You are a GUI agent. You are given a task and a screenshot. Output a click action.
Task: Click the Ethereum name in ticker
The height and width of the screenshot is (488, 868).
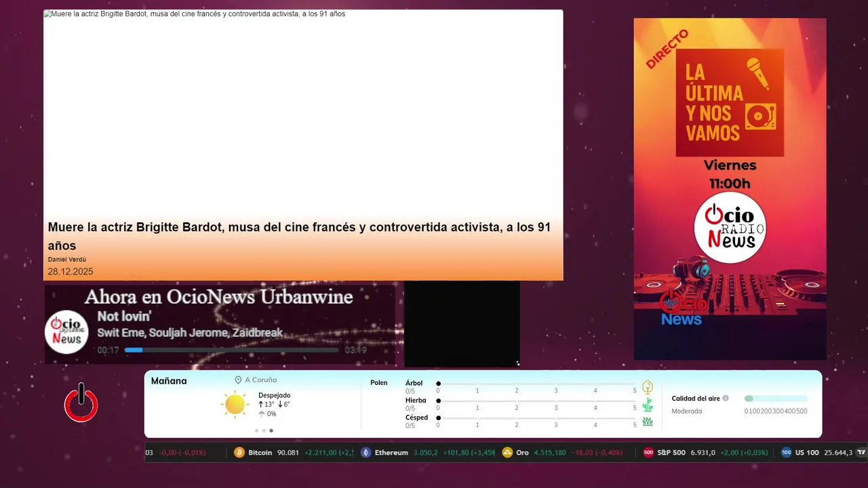tap(391, 453)
